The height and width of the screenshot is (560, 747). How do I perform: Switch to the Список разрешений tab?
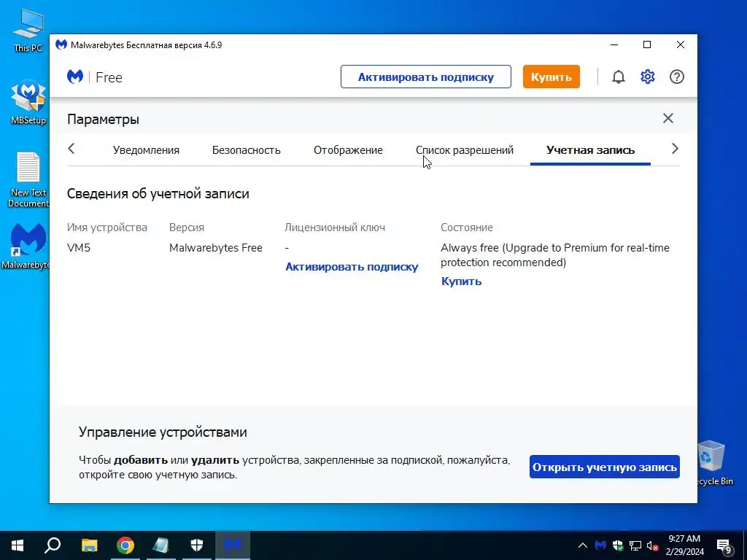point(465,150)
